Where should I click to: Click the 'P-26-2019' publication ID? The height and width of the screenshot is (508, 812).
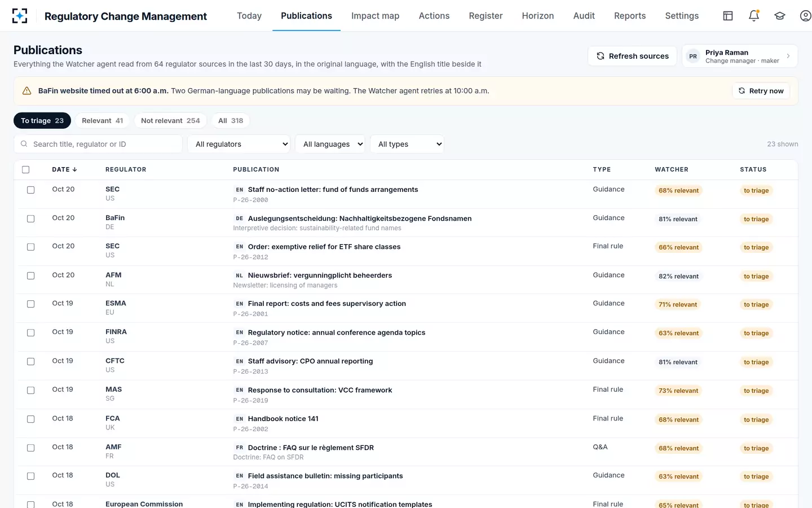[251, 401]
